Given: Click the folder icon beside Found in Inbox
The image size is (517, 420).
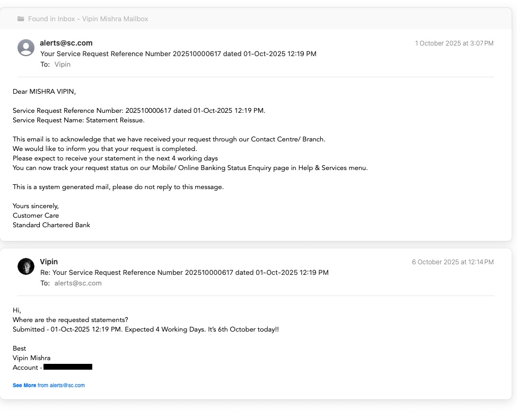Looking at the screenshot, I should 21,19.
